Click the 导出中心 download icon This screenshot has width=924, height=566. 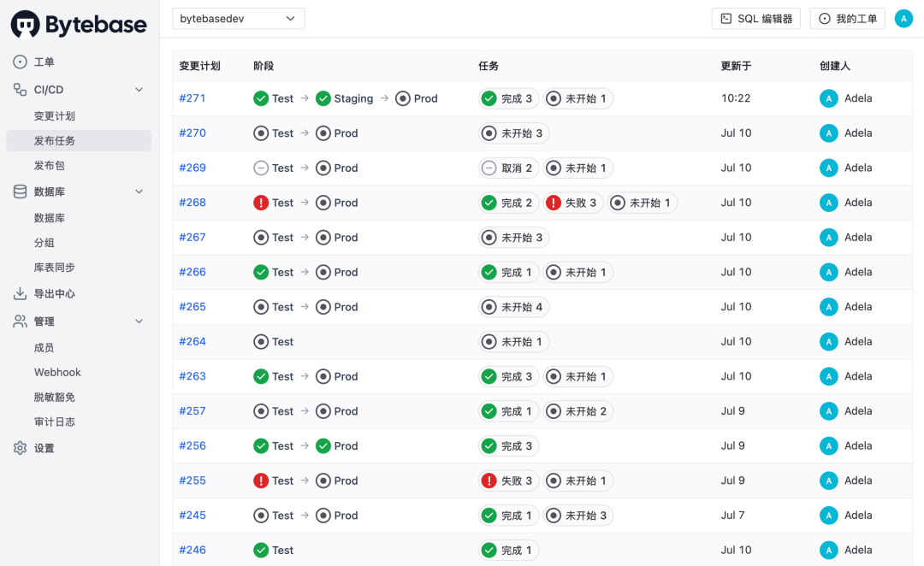pos(21,294)
